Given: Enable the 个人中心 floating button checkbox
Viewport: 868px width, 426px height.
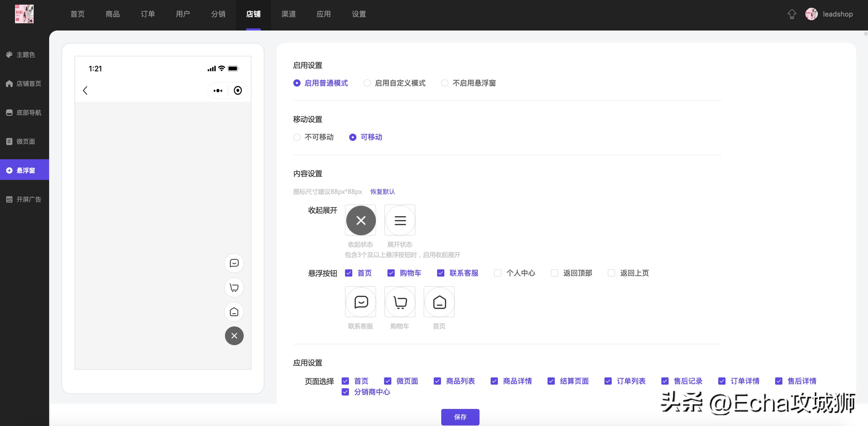Looking at the screenshot, I should point(498,273).
